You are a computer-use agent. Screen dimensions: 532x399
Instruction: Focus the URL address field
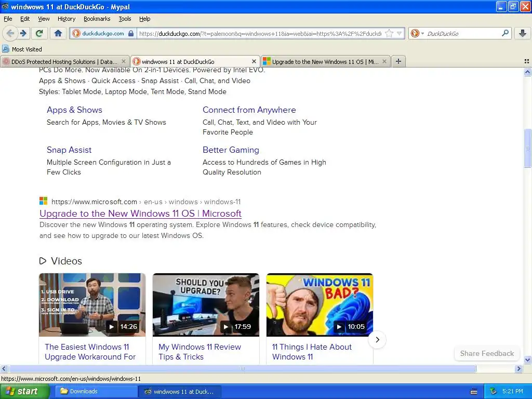260,33
